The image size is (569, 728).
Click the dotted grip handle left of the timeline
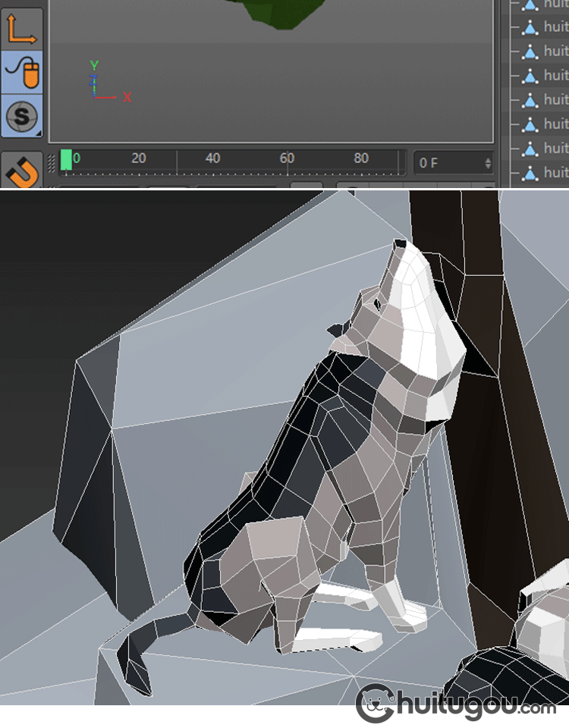[x=52, y=163]
